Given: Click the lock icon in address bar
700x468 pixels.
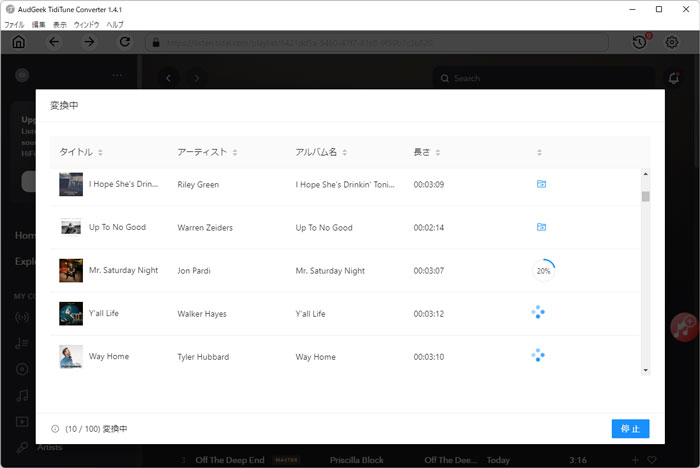Looking at the screenshot, I should pyautogui.click(x=156, y=42).
